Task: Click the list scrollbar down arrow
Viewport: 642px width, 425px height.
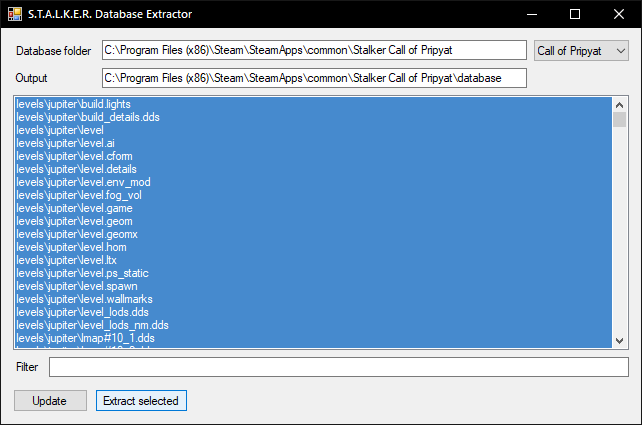Action: pos(619,341)
